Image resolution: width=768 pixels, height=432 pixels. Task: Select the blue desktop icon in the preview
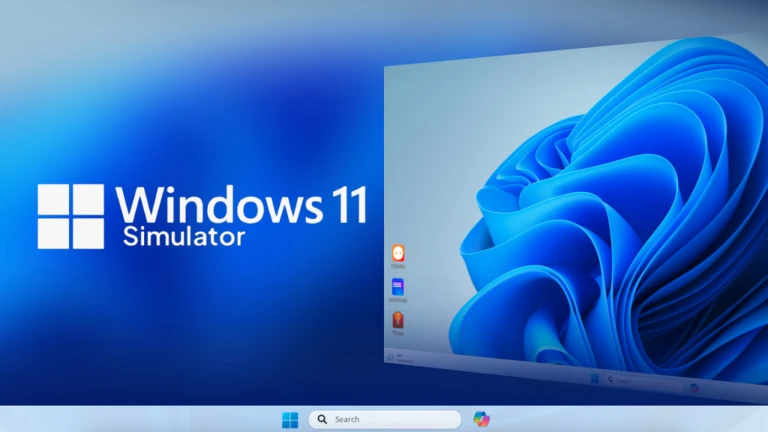398,288
